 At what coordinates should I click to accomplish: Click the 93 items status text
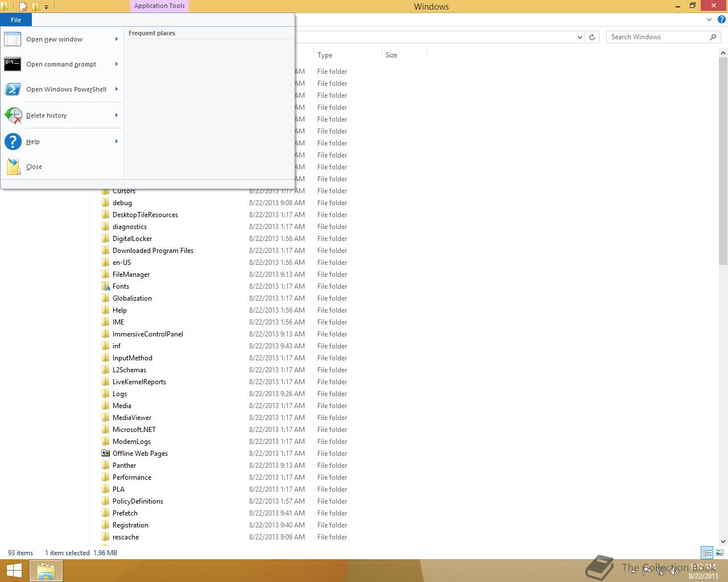(20, 553)
